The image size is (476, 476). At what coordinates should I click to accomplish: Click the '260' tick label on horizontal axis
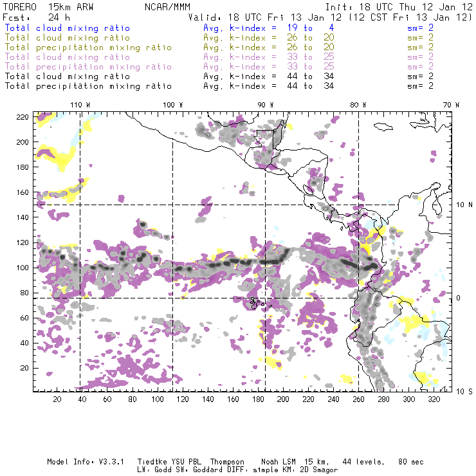point(358,399)
